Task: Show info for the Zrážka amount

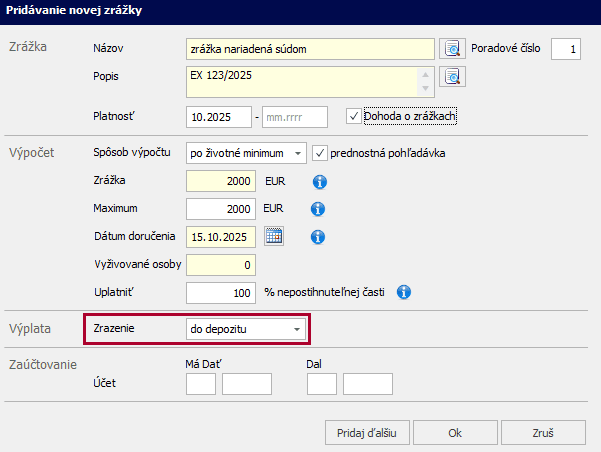Action: pyautogui.click(x=320, y=182)
